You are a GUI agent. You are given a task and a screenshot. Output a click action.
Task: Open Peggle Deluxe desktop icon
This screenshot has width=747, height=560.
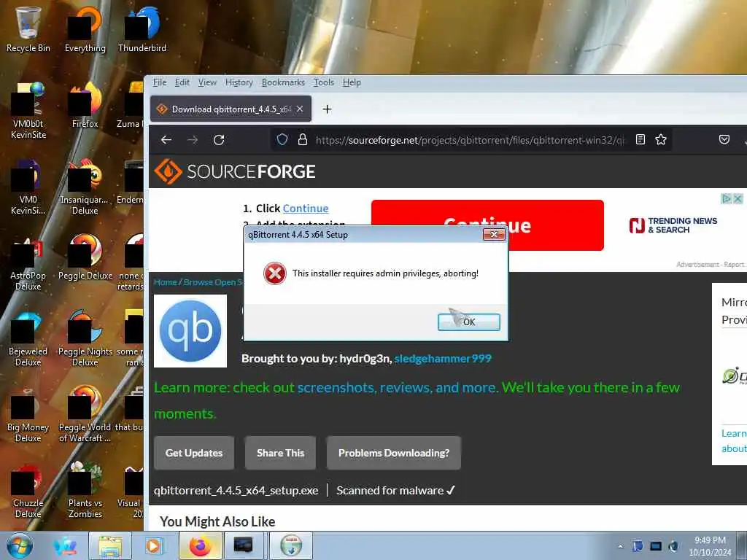pos(85,257)
